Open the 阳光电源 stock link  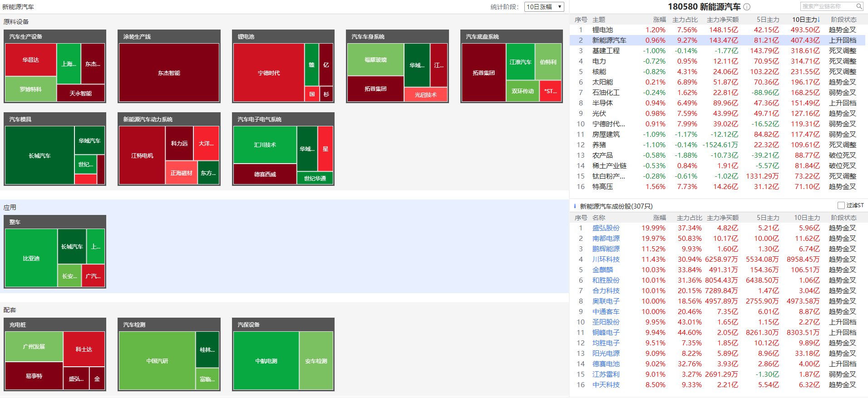[606, 353]
